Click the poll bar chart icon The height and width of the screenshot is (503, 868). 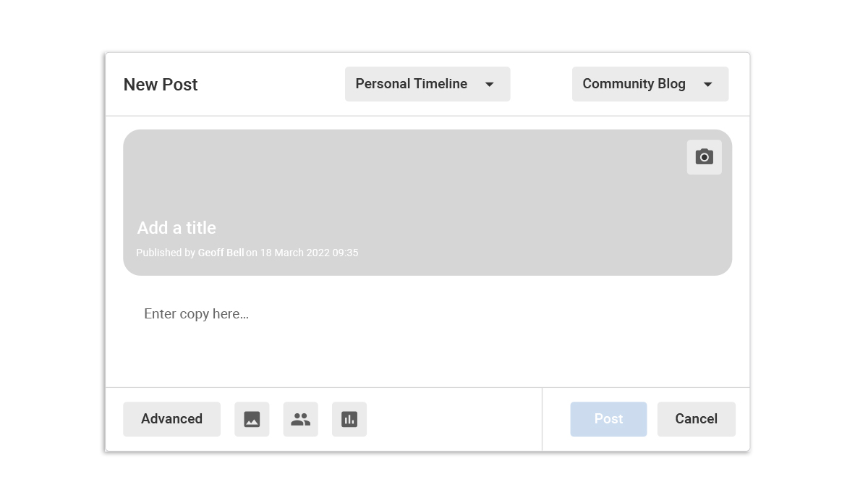pyautogui.click(x=349, y=419)
